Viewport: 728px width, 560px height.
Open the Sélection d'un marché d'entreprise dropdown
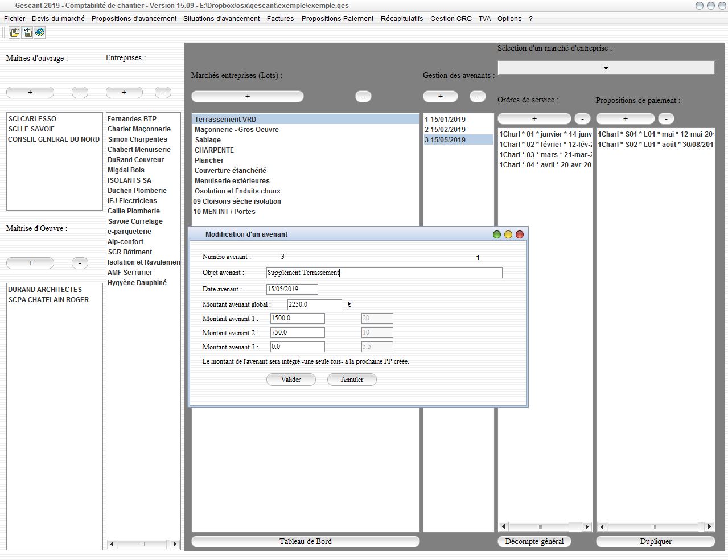606,68
